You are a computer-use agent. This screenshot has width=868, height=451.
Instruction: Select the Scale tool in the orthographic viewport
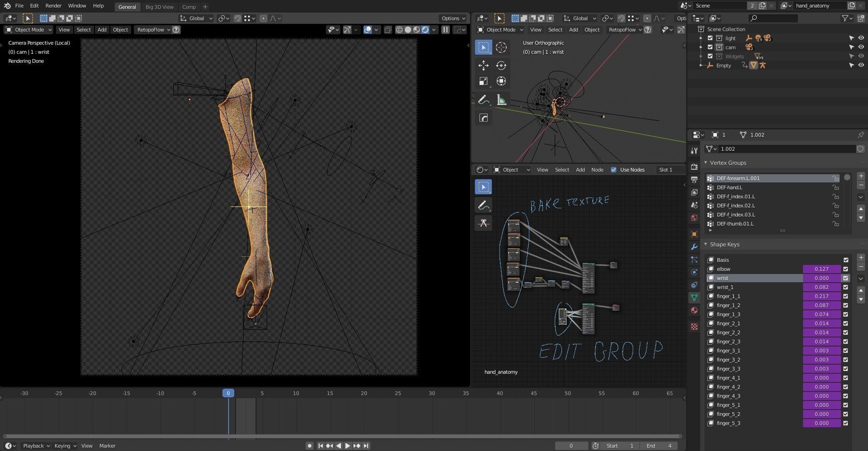483,81
